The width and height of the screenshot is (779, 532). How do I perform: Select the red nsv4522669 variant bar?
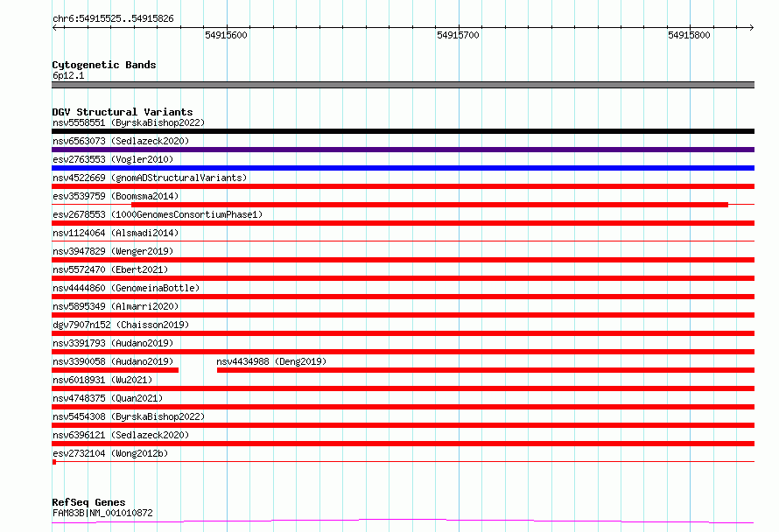point(403,186)
